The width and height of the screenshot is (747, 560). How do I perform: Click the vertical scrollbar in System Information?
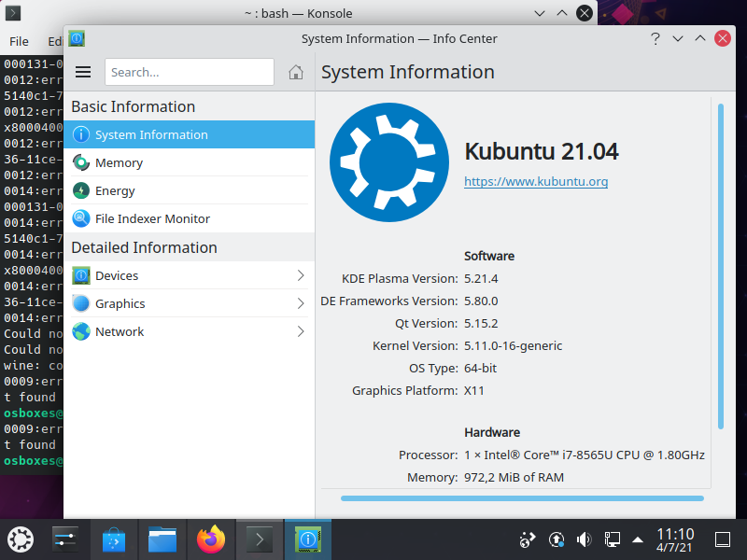(720, 266)
